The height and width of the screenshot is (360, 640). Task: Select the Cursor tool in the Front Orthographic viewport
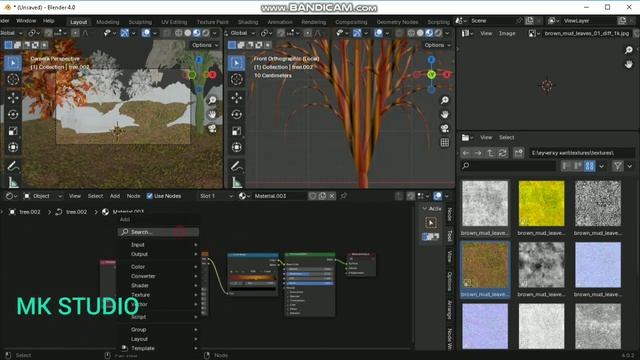237,80
